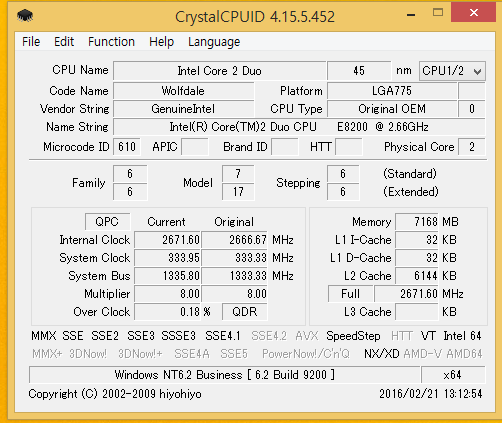
Task: Click the Intel 64 feature label
Action: pos(462,336)
